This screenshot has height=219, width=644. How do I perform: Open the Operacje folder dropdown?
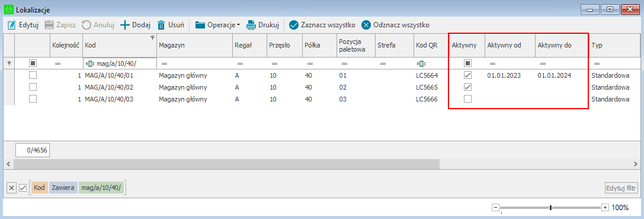coord(217,25)
